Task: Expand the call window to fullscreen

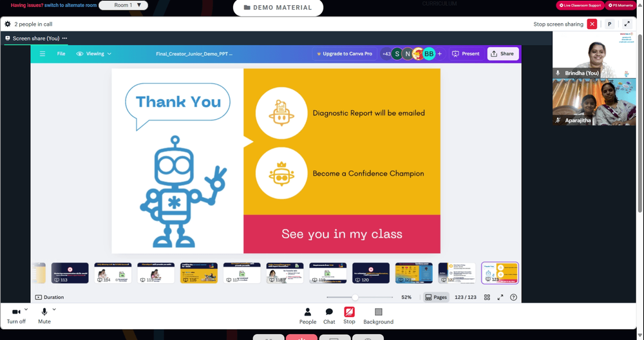Action: click(627, 24)
